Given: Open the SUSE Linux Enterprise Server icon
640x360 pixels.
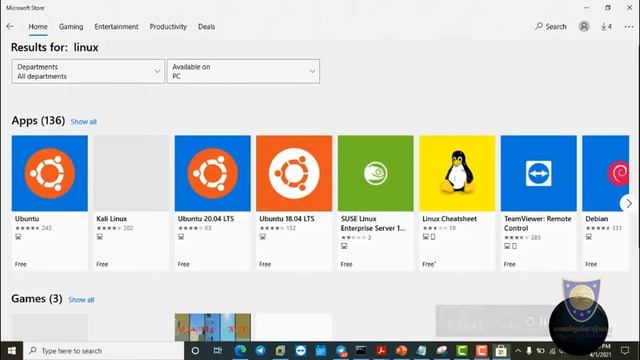Looking at the screenshot, I should (x=376, y=173).
